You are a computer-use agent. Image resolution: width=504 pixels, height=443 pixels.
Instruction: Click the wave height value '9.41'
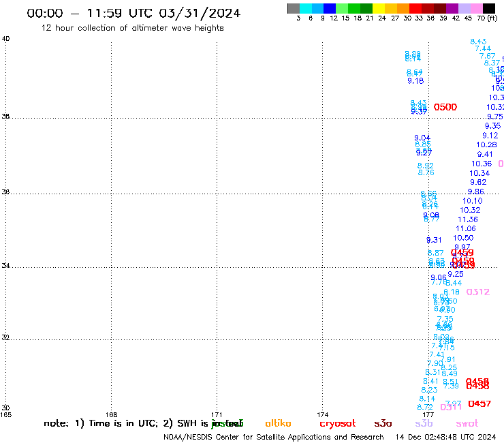485,155
